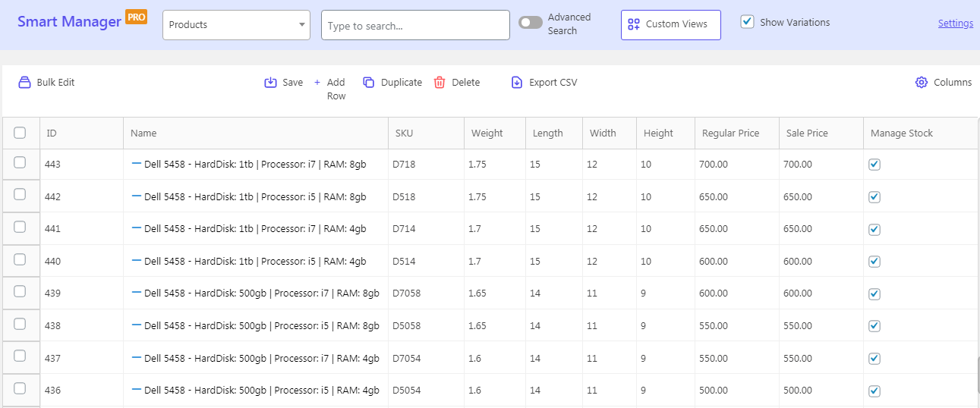The width and height of the screenshot is (980, 408).
Task: Collapse dash icon for row 436
Action: tap(137, 389)
